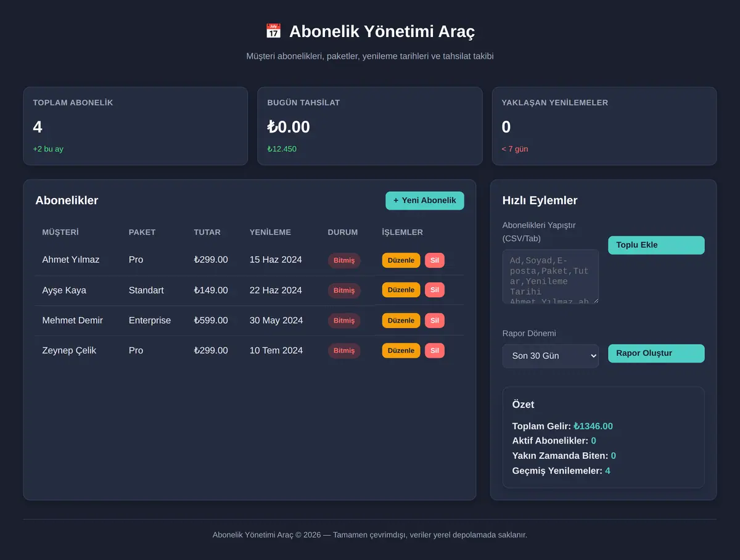The image size is (740, 560).
Task: Click the ₺149.00 amount cell
Action: pos(211,290)
